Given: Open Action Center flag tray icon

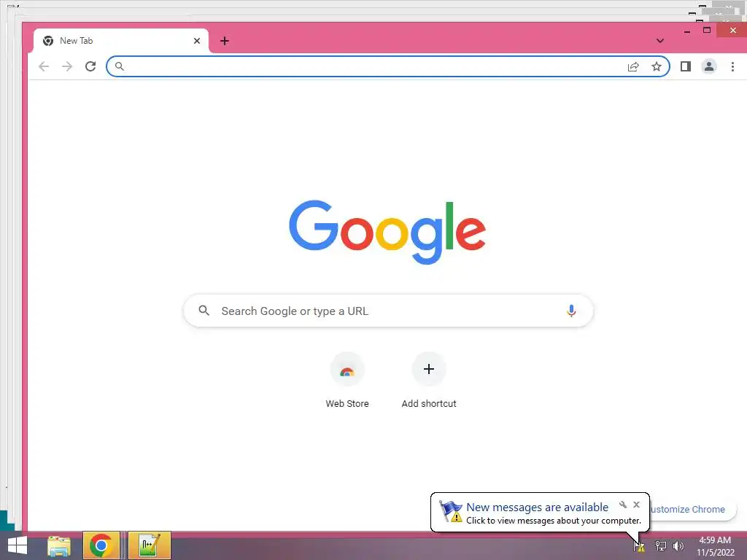Looking at the screenshot, I should [639, 545].
